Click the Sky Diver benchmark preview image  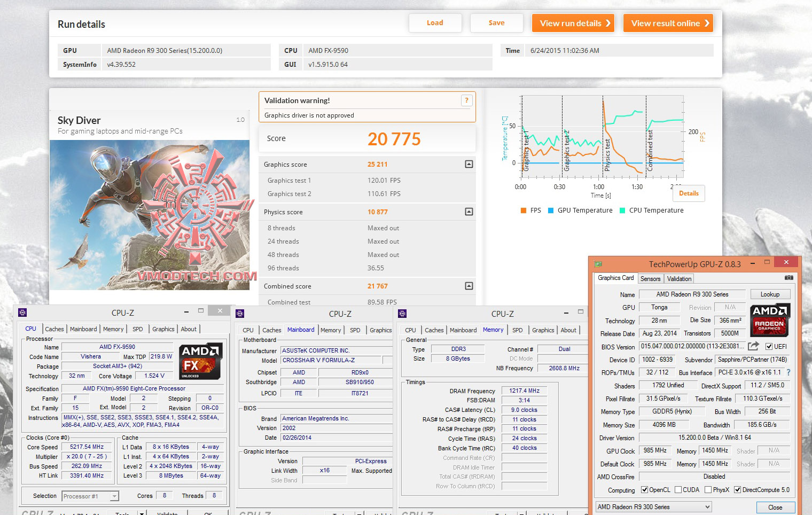coord(150,215)
